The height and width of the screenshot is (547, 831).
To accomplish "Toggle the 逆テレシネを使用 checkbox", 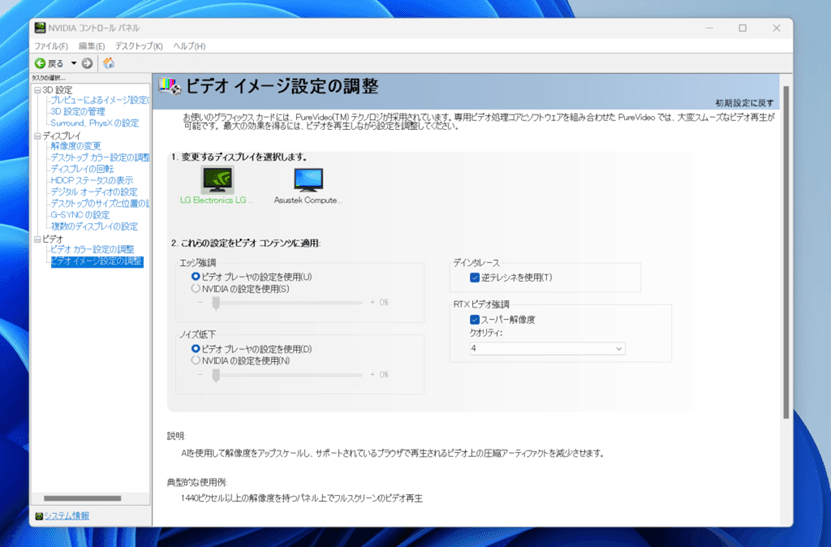I will point(475,277).
